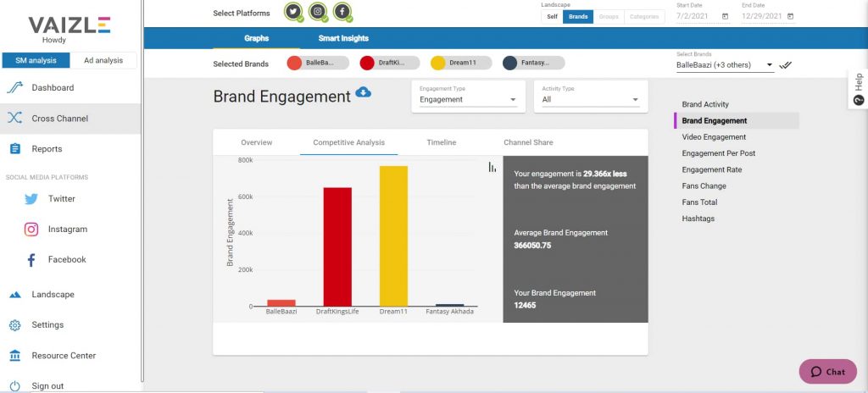Select Categories landscape option

coord(644,17)
